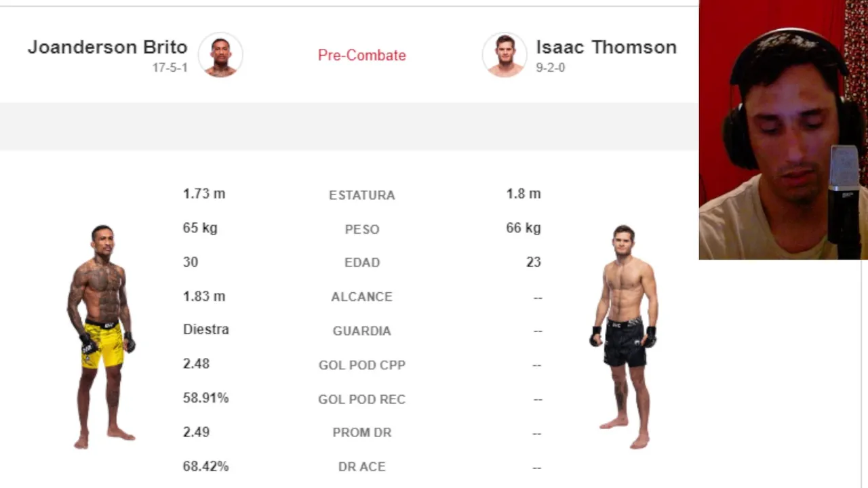This screenshot has height=488, width=868.
Task: Click the GOL POD CPP label
Action: (361, 365)
